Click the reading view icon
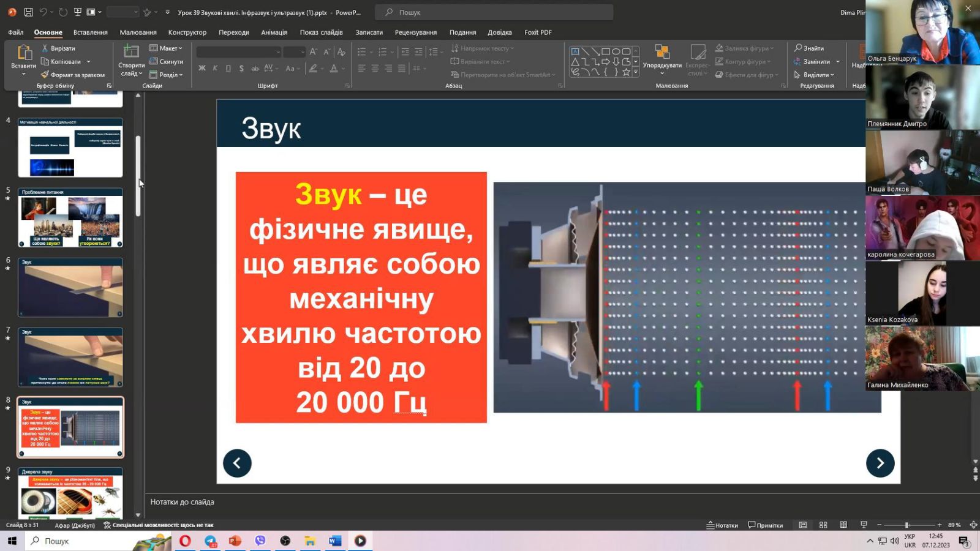This screenshot has height=551, width=980. tap(843, 525)
